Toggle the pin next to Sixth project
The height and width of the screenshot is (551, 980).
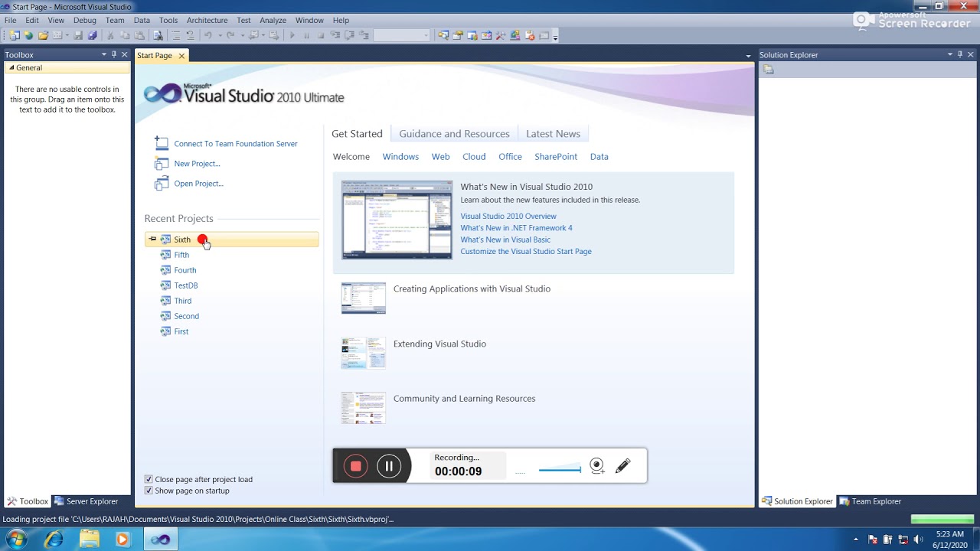(152, 240)
